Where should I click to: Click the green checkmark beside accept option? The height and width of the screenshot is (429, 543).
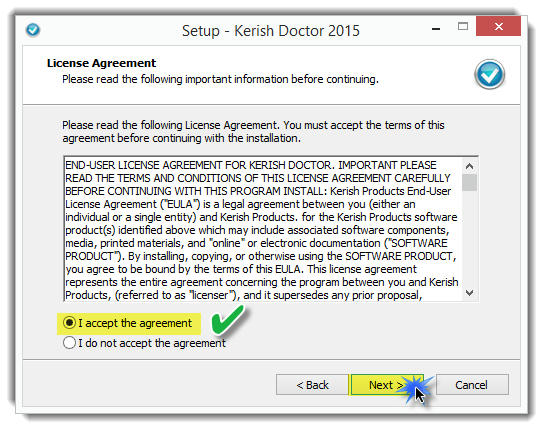tap(227, 319)
